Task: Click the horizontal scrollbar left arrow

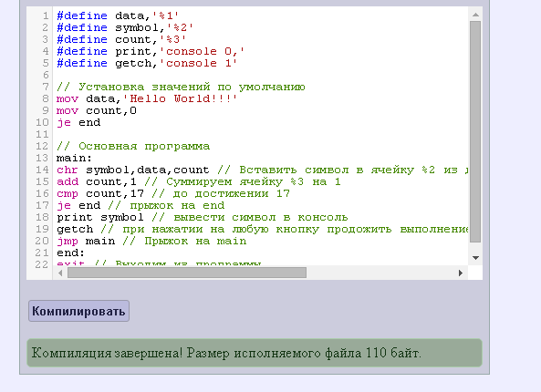Action: pyautogui.click(x=60, y=273)
